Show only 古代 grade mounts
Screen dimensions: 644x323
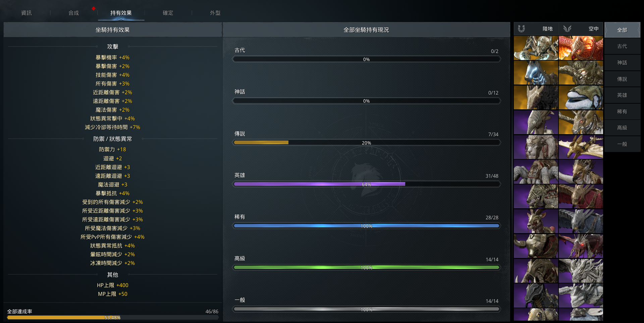point(622,46)
